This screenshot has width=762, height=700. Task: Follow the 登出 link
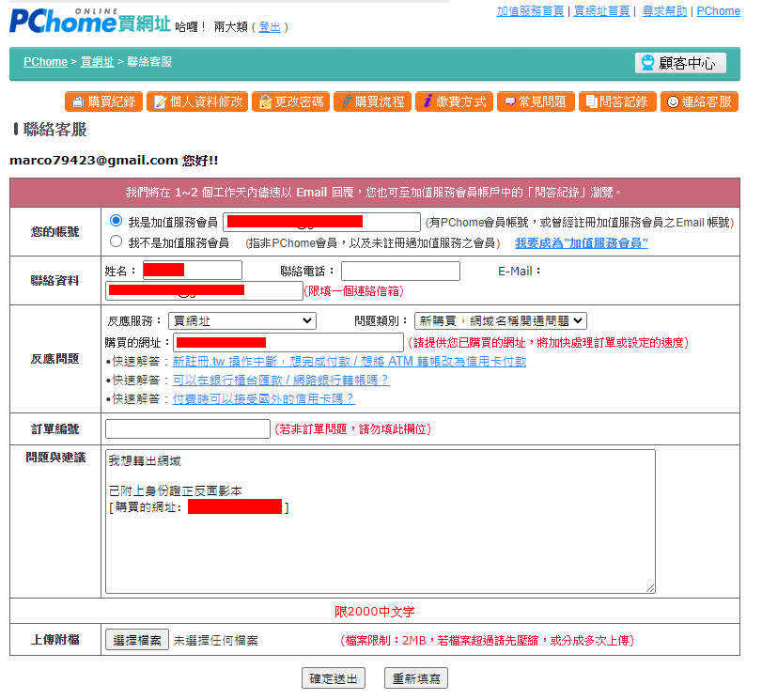click(x=270, y=27)
